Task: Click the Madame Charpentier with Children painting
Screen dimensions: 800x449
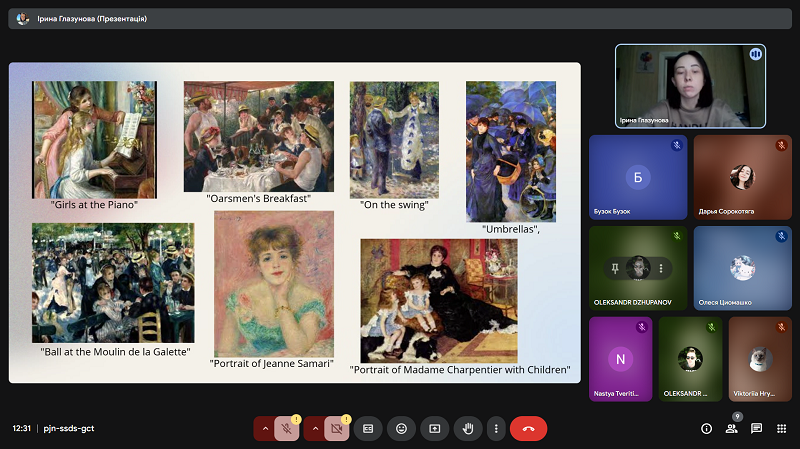Action: (x=439, y=301)
